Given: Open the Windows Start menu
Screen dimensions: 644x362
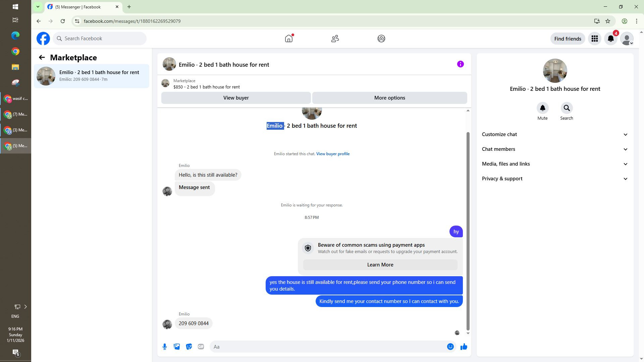Looking at the screenshot, I should click(15, 7).
